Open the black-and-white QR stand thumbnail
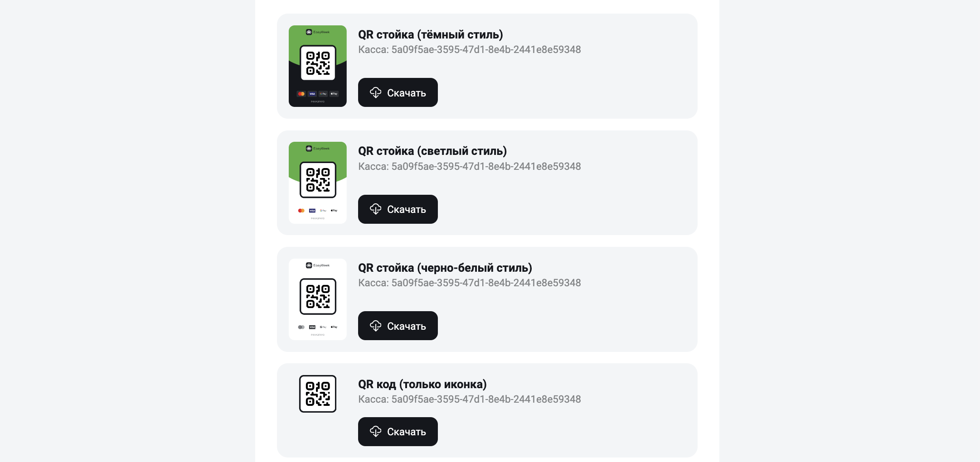 (x=318, y=299)
